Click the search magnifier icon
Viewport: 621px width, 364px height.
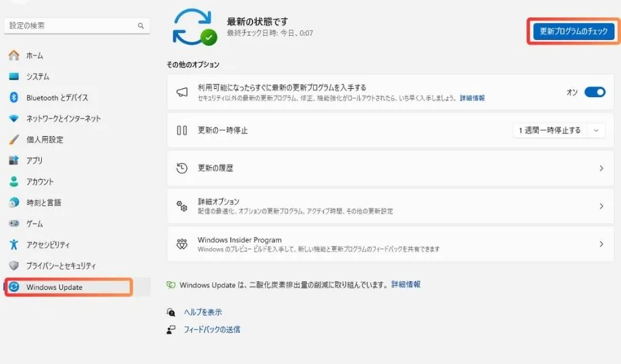(x=140, y=26)
